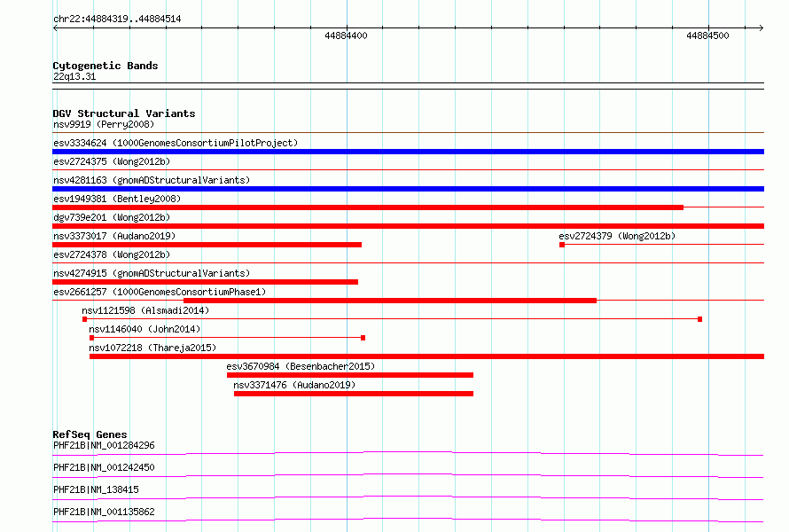The image size is (789, 532).
Task: Open variant nsv9919 (Perry2008)
Action: click(104, 124)
